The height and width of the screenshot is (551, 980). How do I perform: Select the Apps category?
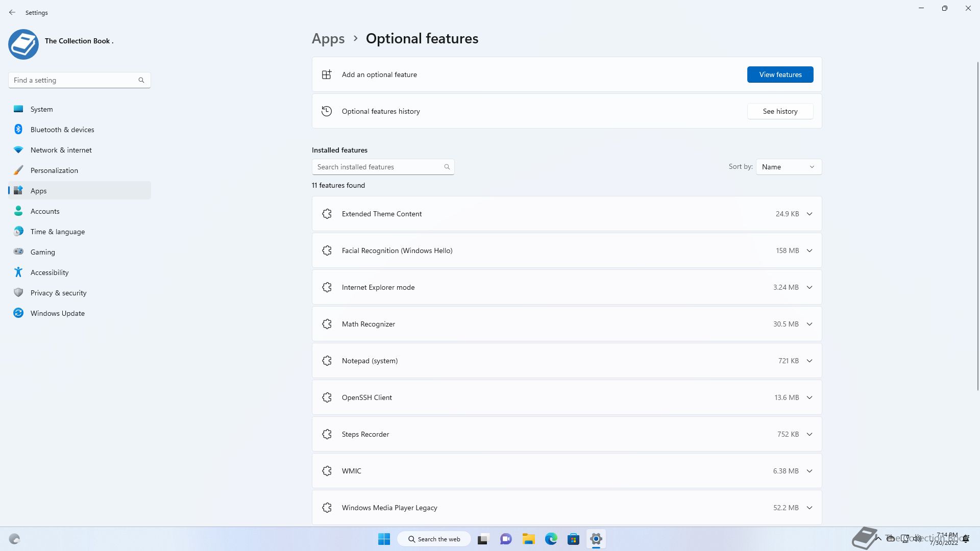tap(80, 191)
